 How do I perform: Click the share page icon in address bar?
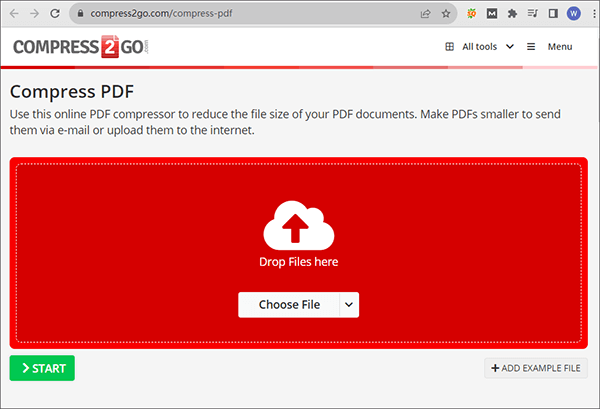click(x=426, y=14)
